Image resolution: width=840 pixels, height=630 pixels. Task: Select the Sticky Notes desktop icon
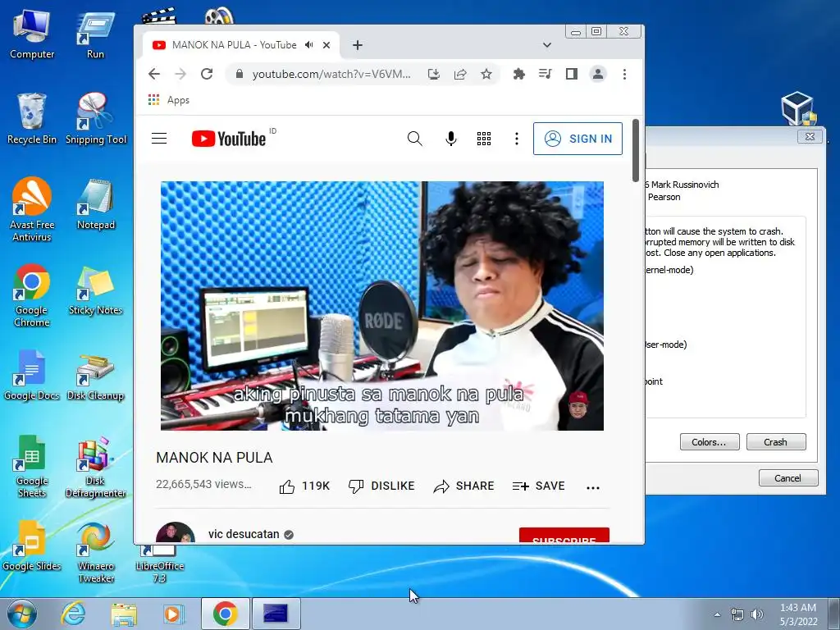pyautogui.click(x=96, y=290)
